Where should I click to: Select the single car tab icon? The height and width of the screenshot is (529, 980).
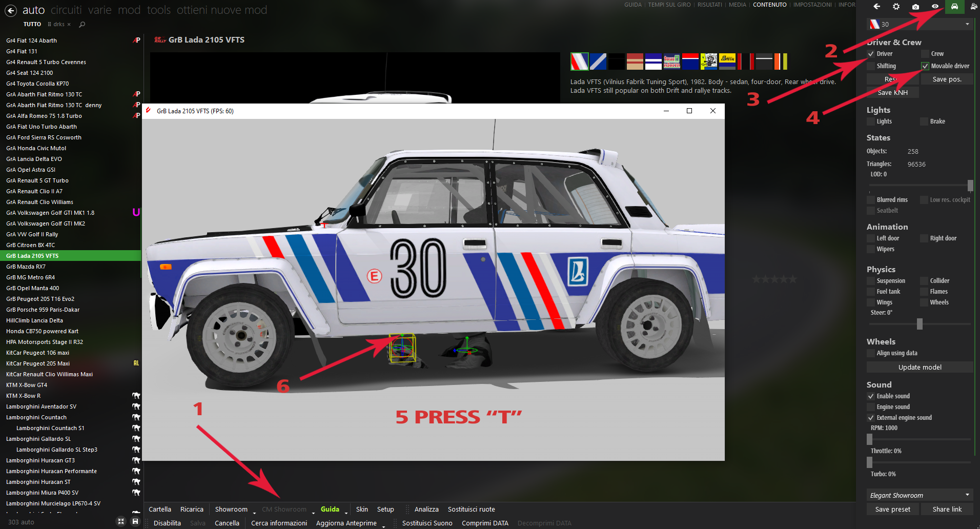click(954, 7)
